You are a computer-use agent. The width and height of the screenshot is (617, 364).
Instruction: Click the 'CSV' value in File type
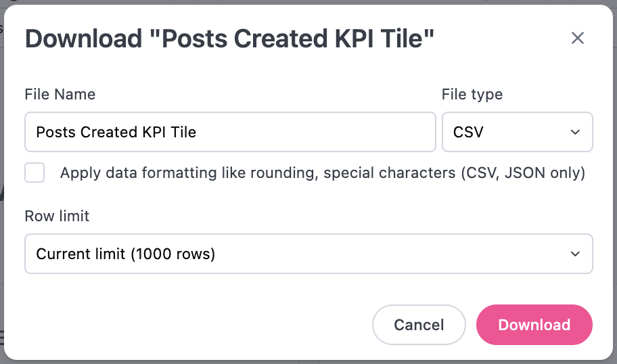[x=468, y=132]
